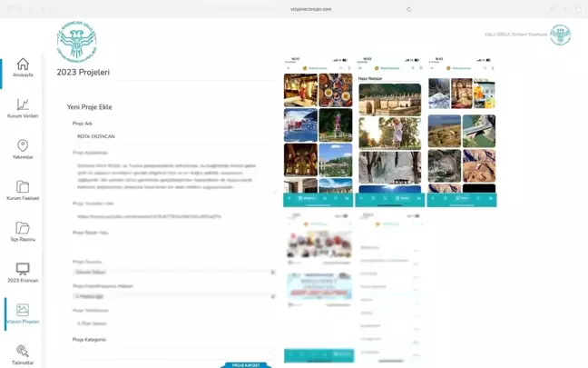Open the project status dropdown
Image resolution: width=588 pixels, height=368 pixels.
coord(174,273)
